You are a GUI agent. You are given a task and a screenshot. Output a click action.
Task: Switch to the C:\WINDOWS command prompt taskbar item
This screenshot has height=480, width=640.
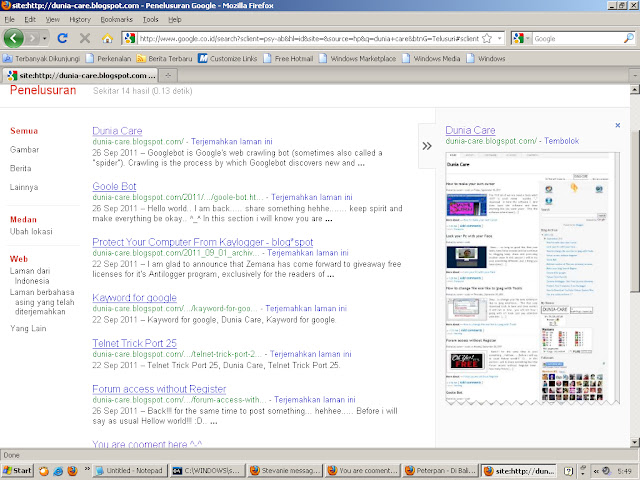208,471
